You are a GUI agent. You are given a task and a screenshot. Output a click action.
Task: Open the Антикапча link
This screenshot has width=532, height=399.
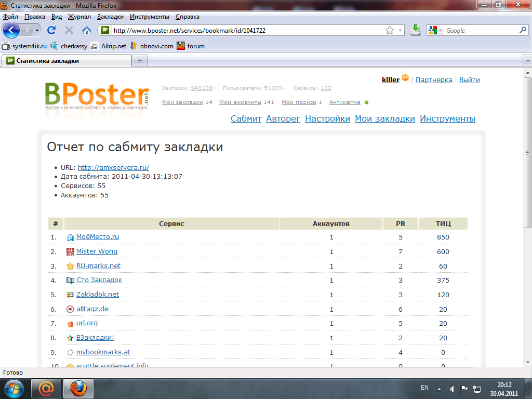point(345,102)
